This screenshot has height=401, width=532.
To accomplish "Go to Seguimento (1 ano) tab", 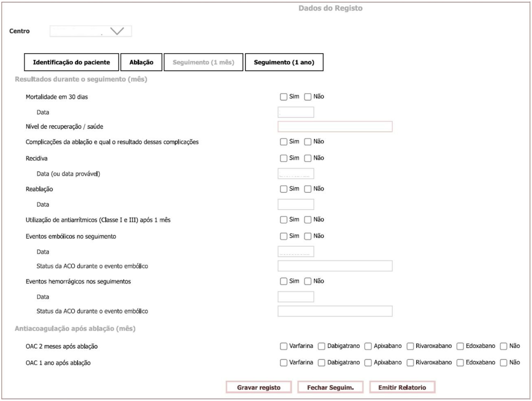I will pyautogui.click(x=284, y=62).
